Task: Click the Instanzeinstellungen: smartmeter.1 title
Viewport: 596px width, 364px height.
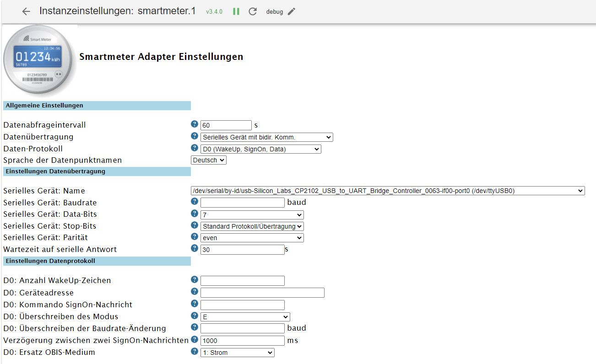Action: (118, 11)
